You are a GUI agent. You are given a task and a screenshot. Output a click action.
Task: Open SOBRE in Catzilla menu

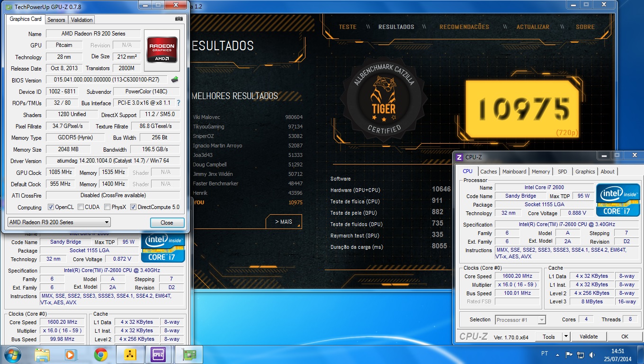click(585, 27)
